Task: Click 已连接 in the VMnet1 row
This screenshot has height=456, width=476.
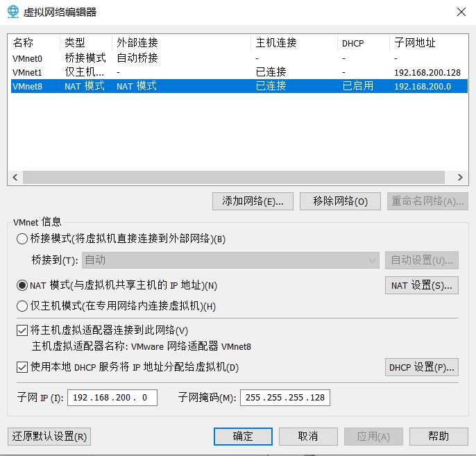Action: pos(271,72)
